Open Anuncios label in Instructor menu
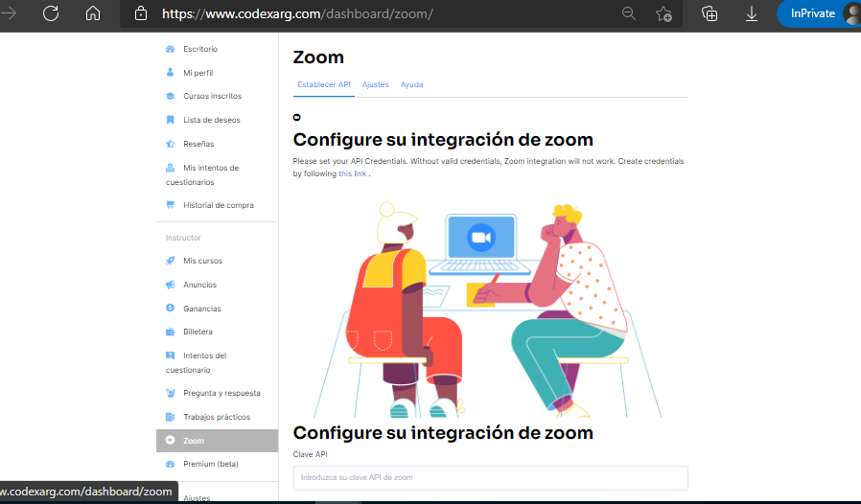Screen dimensions: 861x504 click(x=199, y=285)
